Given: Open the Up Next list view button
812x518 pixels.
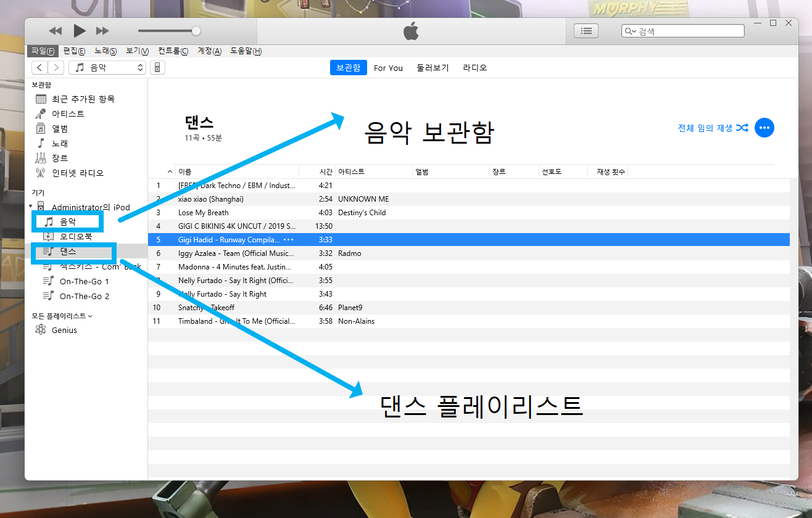Looking at the screenshot, I should 586,31.
